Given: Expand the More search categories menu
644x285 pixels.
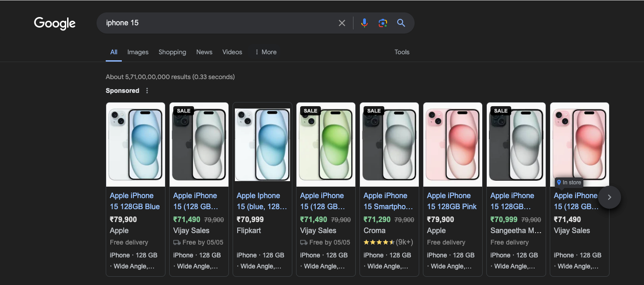Looking at the screenshot, I should pos(266,52).
